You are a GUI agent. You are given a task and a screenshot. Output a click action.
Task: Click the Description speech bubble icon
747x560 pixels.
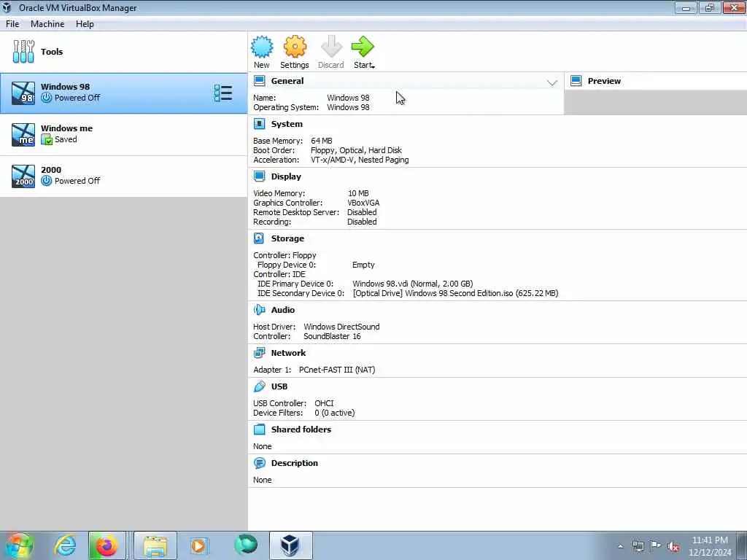tap(259, 463)
